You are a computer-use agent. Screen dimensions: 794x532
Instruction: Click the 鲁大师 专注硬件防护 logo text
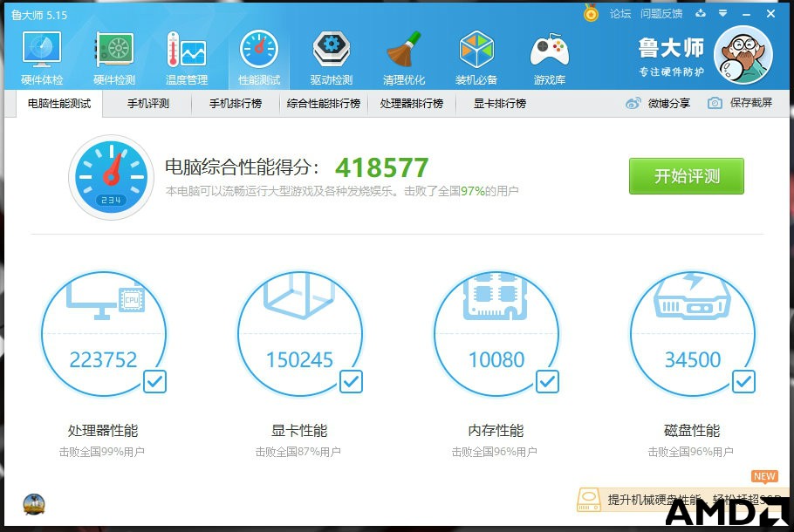click(671, 56)
